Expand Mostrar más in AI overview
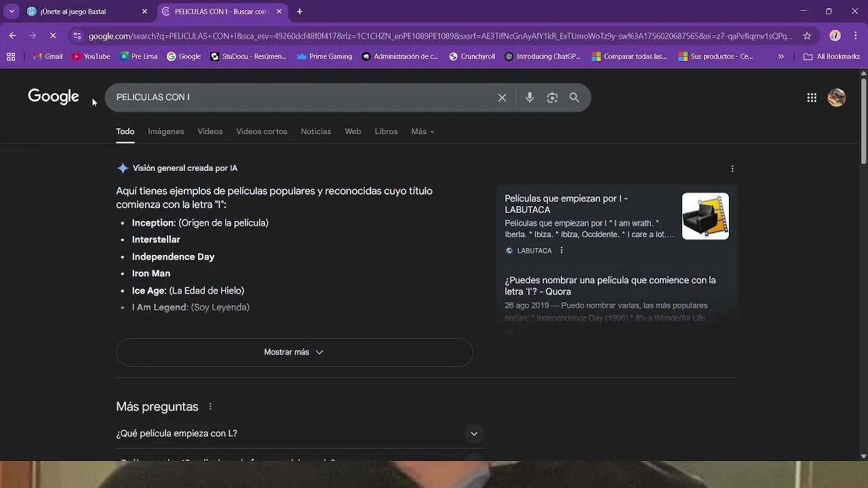This screenshot has height=488, width=868. tap(294, 352)
